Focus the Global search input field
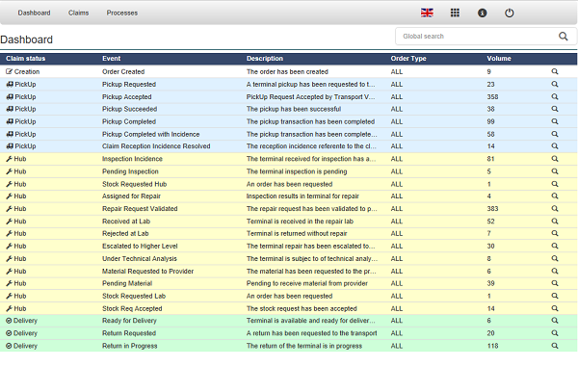 coord(474,37)
